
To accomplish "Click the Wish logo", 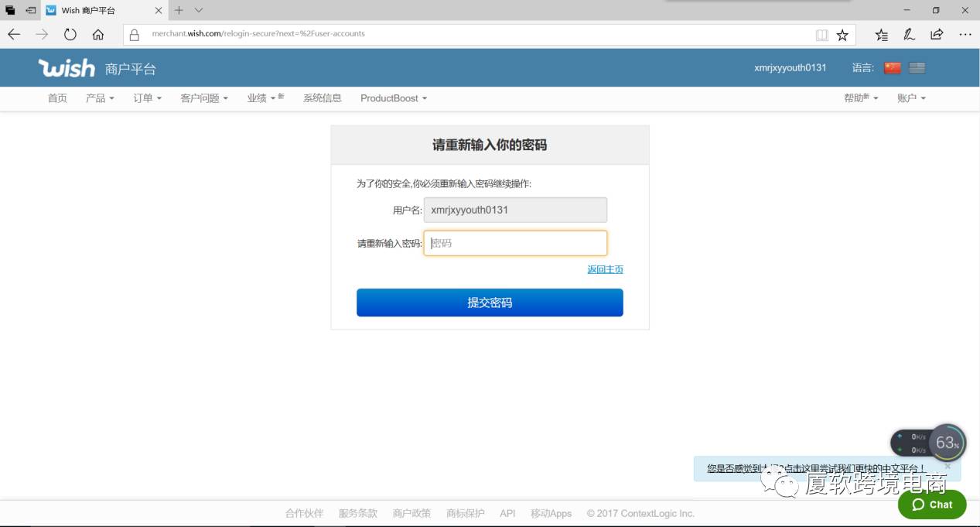I will [67, 68].
